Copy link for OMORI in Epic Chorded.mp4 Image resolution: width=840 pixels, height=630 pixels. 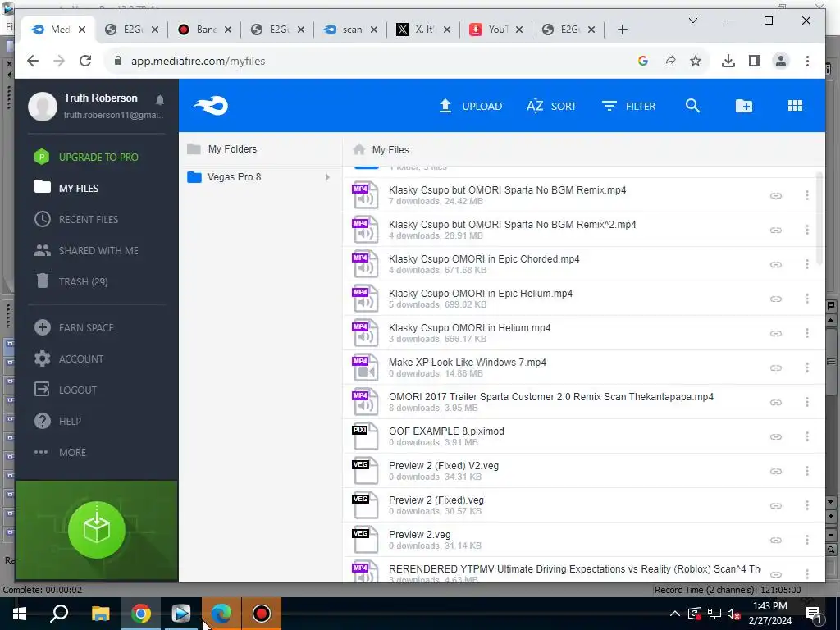[x=776, y=265]
